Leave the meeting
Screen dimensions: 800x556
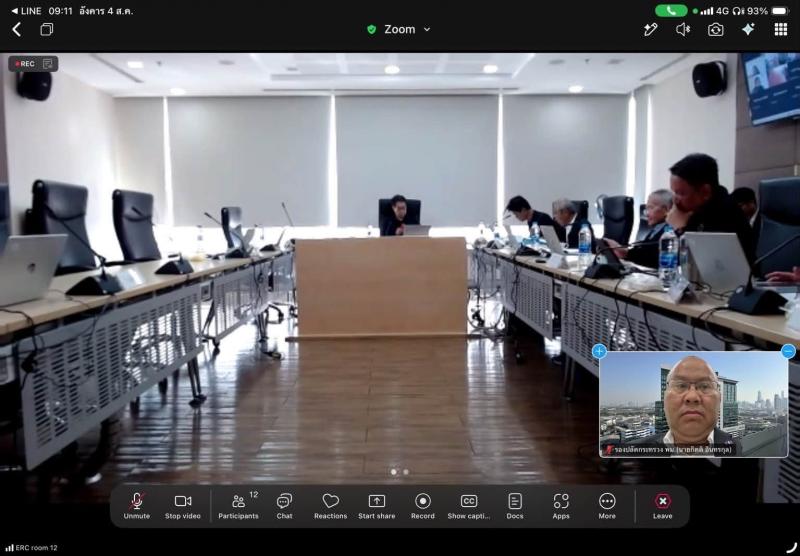click(663, 506)
